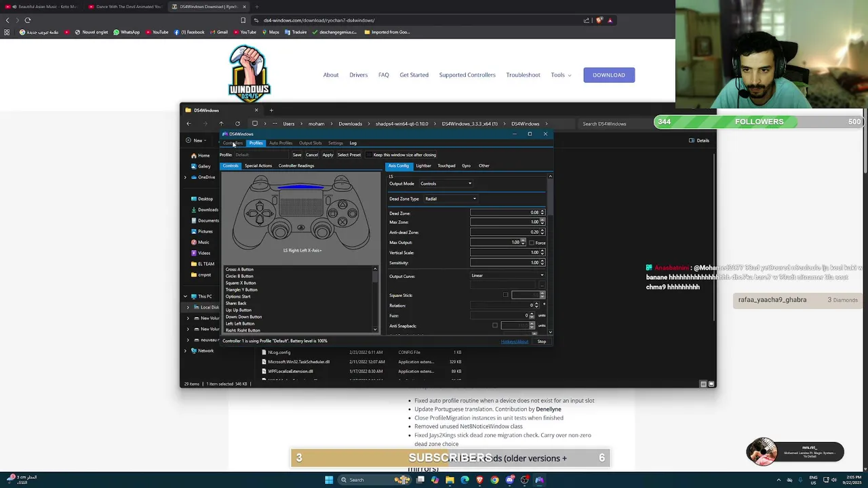Select the Touchpad config tab
Viewport: 868px width, 488px height.
pos(446,165)
